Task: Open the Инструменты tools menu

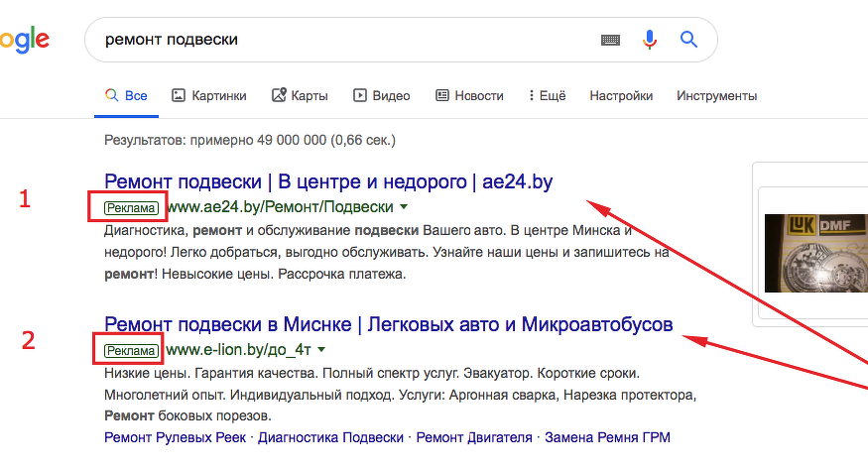Action: coord(716,96)
